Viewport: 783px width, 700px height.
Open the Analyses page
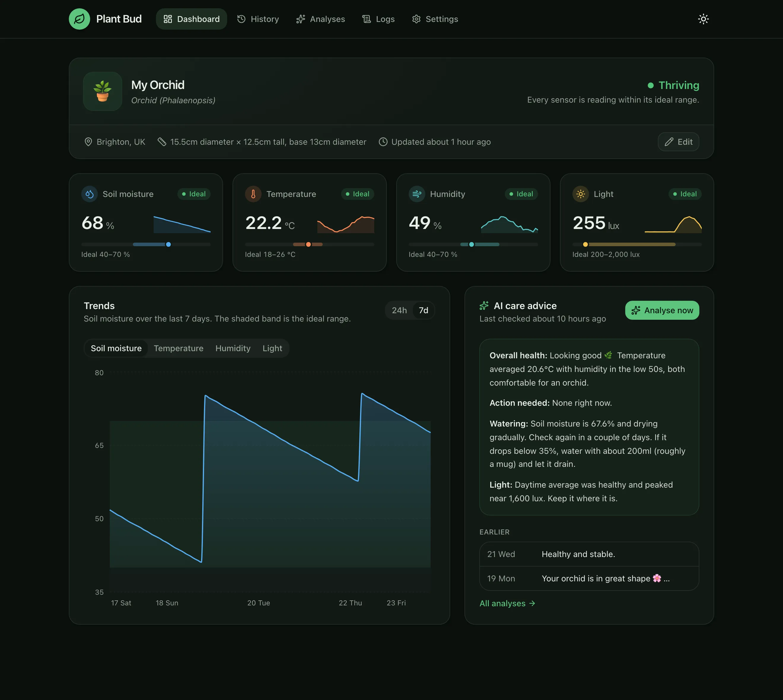320,19
